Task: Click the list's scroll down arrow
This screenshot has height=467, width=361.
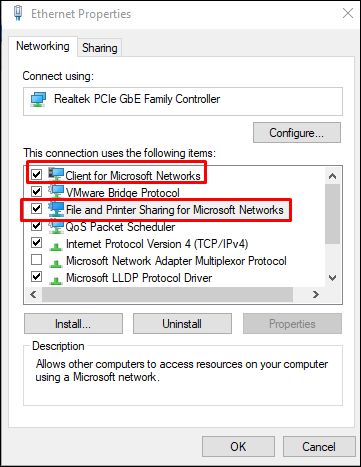Action: [x=332, y=278]
